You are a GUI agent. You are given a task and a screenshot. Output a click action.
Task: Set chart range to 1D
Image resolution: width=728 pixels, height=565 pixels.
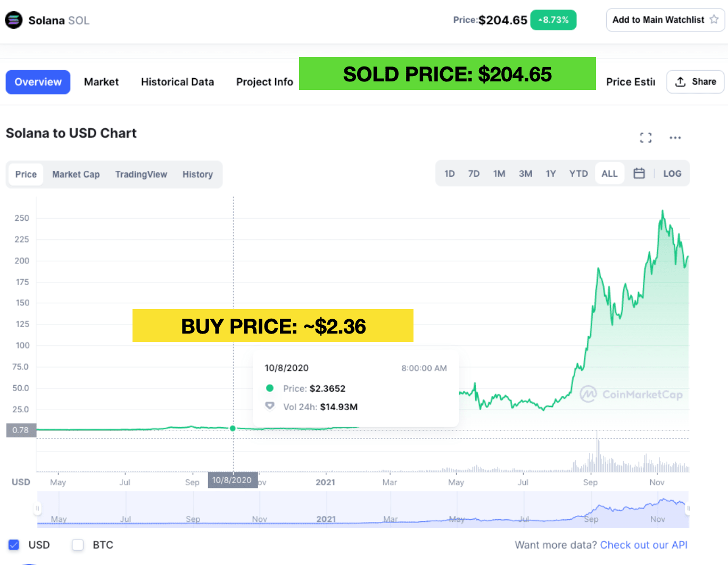(x=450, y=173)
